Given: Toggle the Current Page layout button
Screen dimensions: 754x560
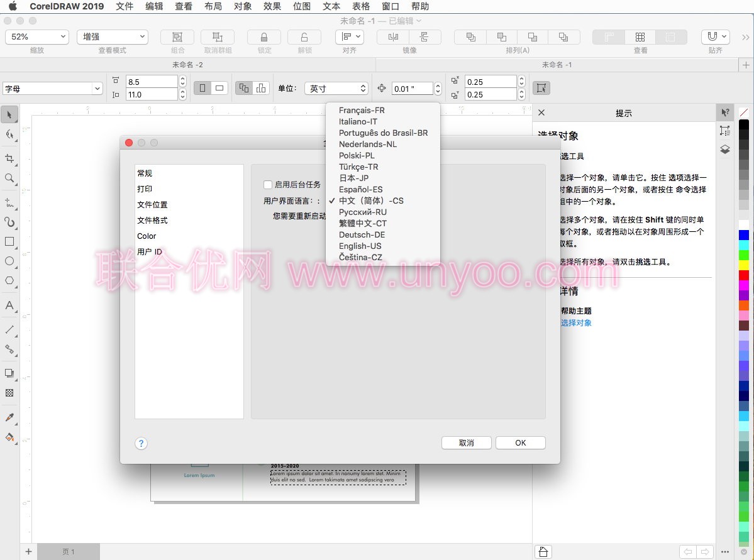Looking at the screenshot, I should click(261, 88).
